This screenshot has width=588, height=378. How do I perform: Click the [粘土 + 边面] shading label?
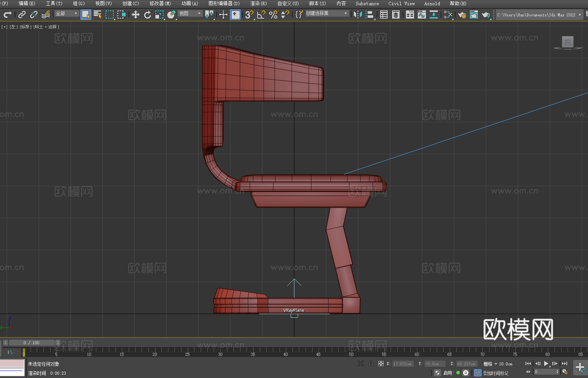(x=46, y=27)
